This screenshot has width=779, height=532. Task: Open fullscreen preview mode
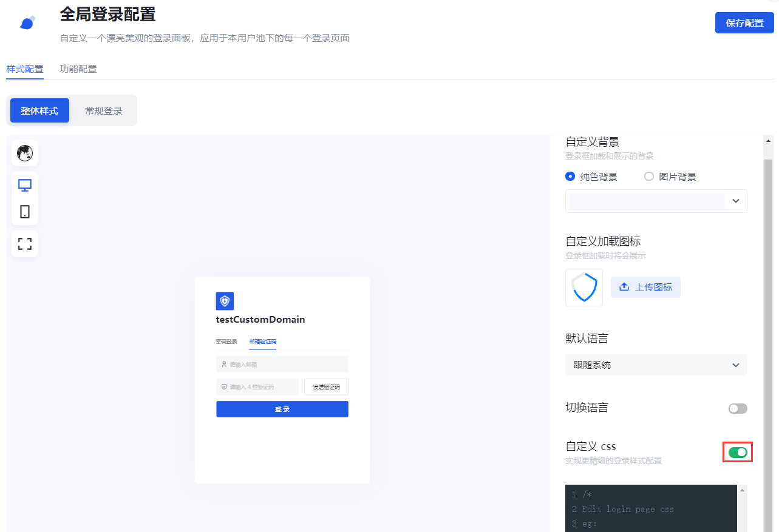tap(25, 244)
